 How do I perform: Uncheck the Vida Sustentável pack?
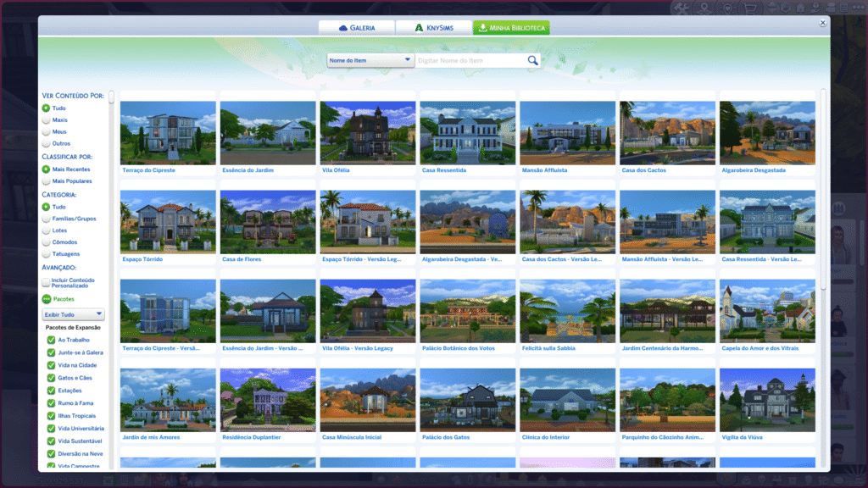click(51, 441)
